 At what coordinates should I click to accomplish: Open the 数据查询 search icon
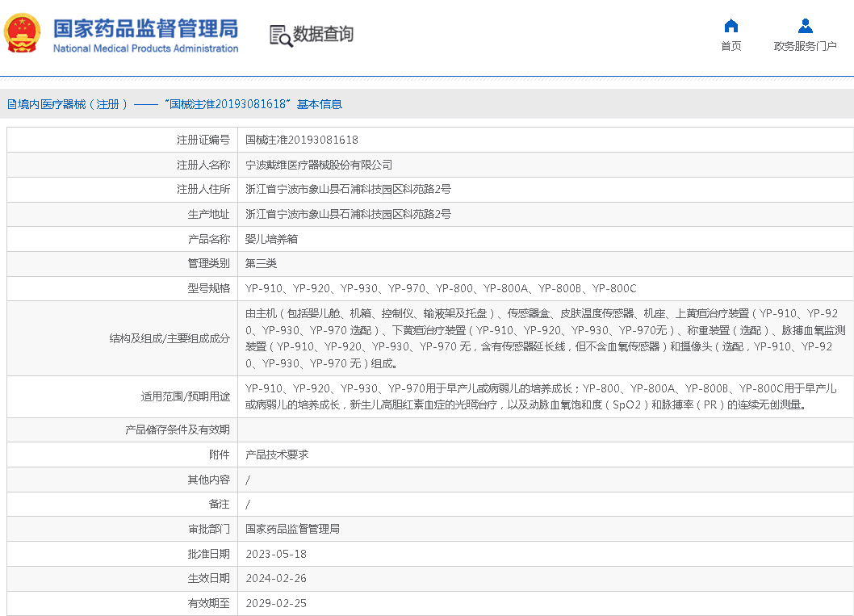coord(313,35)
